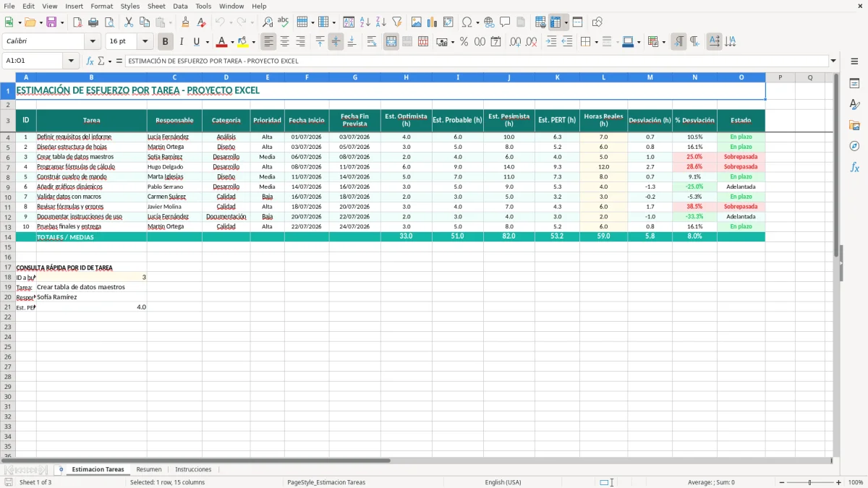Open the Tools menu

point(203,6)
